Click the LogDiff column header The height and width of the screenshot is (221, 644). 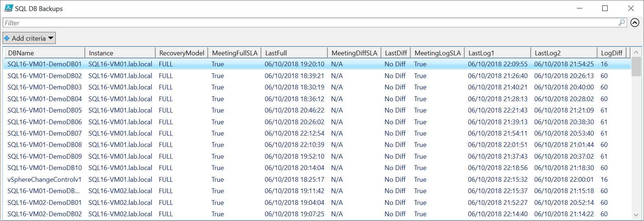[611, 53]
